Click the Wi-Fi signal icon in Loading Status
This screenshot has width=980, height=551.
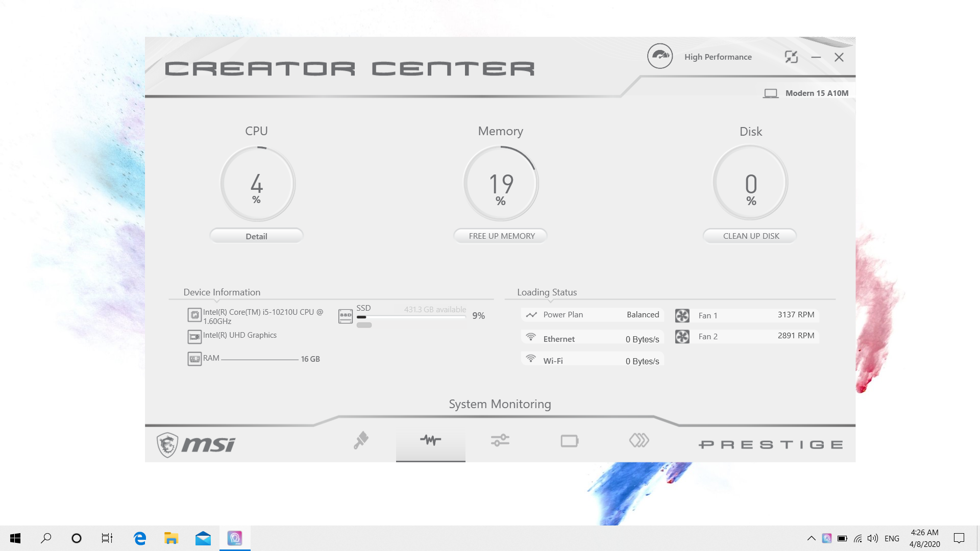click(531, 359)
